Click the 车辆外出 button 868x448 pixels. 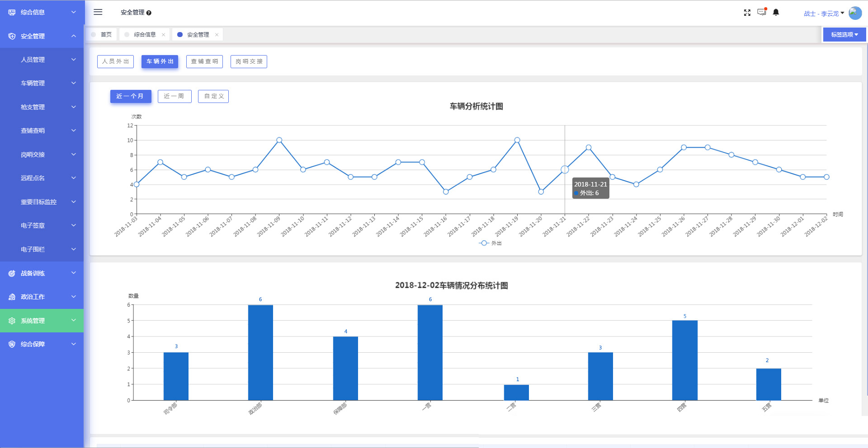coord(160,61)
